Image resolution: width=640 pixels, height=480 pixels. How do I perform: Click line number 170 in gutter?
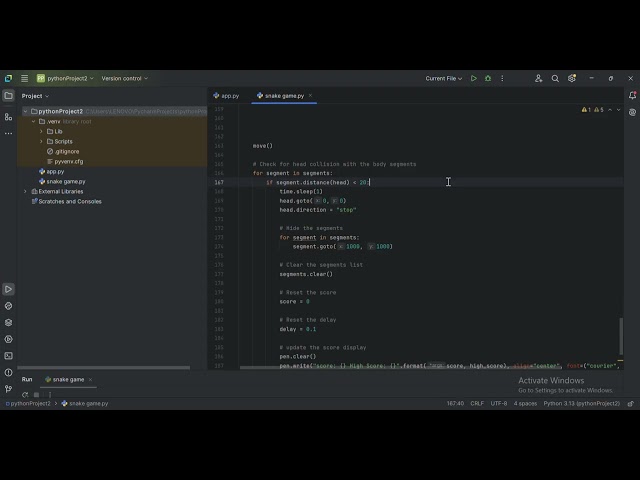[x=219, y=210]
